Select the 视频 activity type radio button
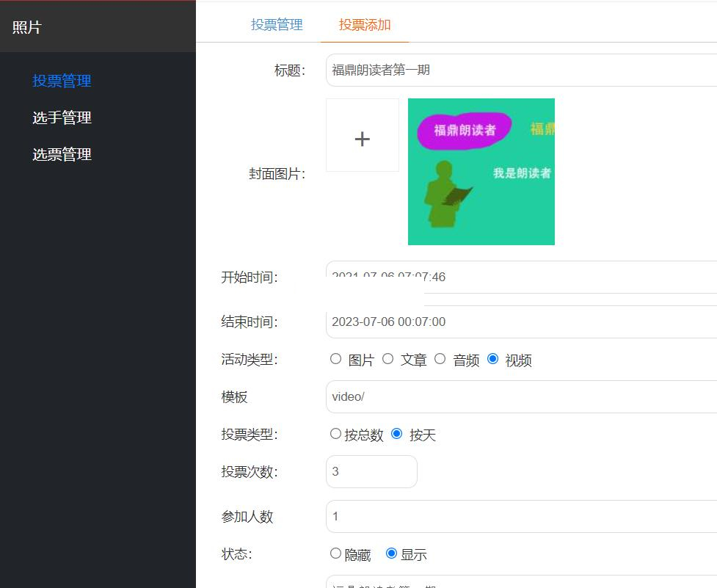 point(492,359)
